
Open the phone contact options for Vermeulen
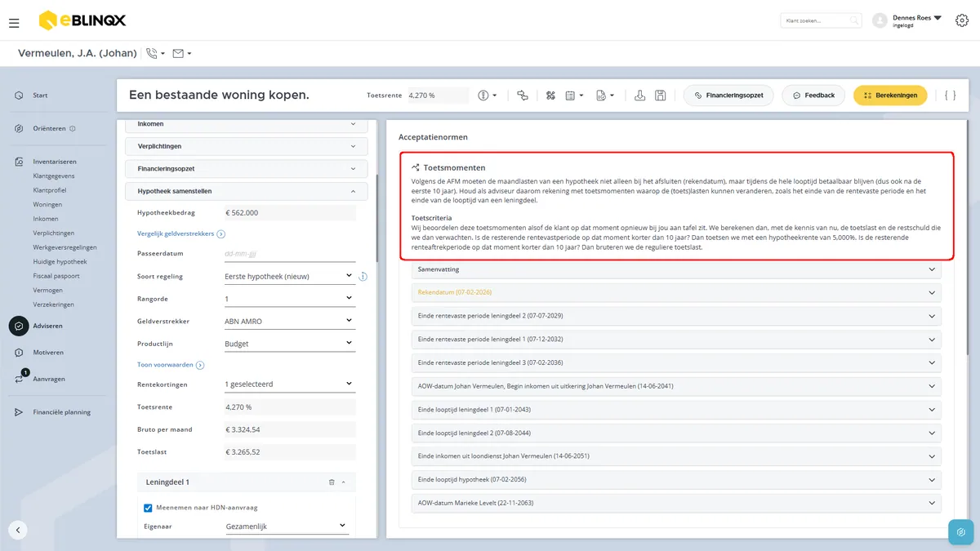(x=154, y=54)
